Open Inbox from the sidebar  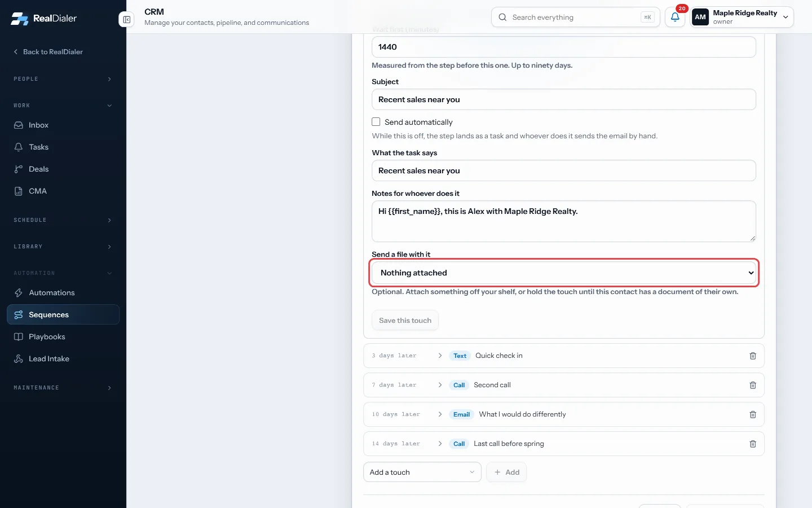pos(63,125)
